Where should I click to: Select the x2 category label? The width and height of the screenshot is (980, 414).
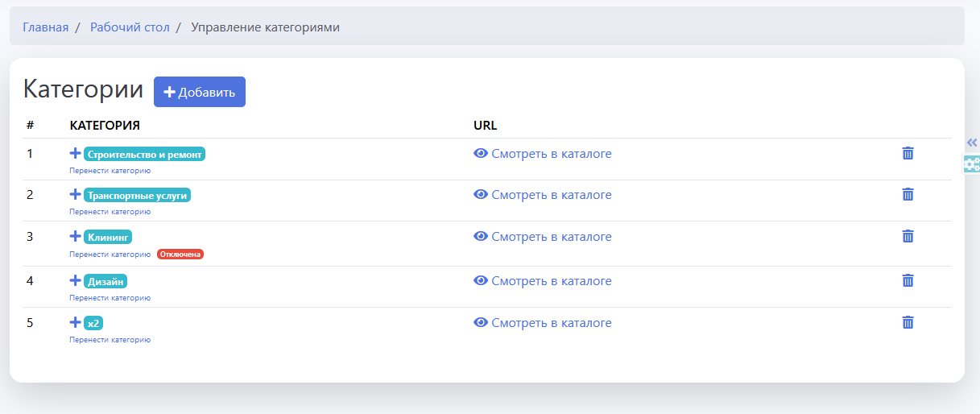point(93,324)
